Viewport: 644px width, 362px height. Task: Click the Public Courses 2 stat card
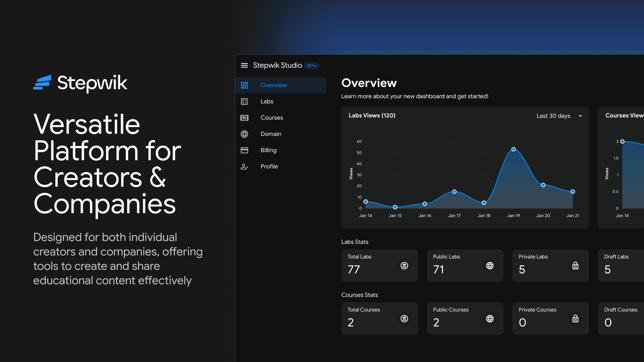point(465,318)
